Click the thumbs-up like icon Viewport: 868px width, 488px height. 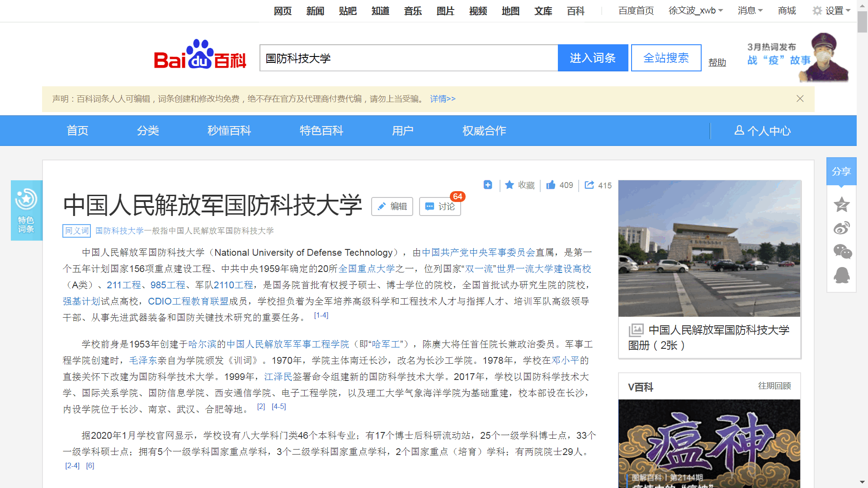[x=551, y=185]
